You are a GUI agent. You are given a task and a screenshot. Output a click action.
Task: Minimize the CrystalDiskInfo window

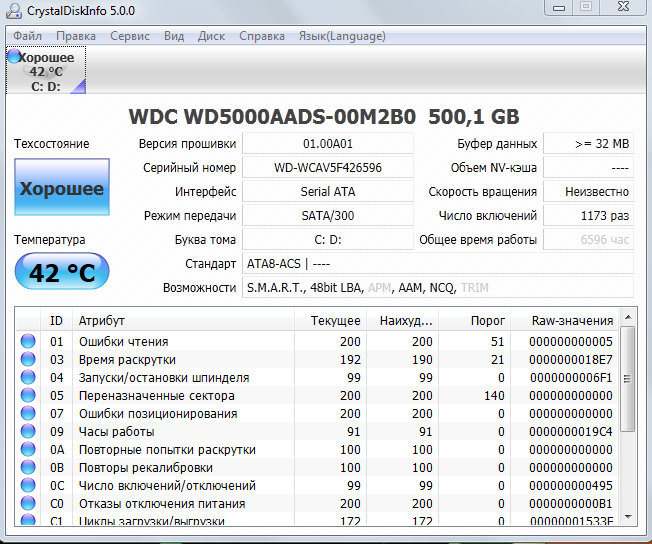559,7
